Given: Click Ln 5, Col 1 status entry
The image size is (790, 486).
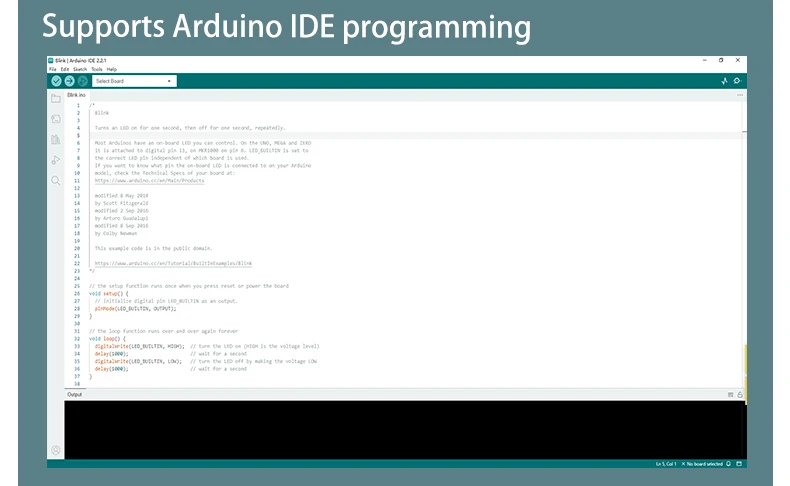Looking at the screenshot, I should click(666, 464).
